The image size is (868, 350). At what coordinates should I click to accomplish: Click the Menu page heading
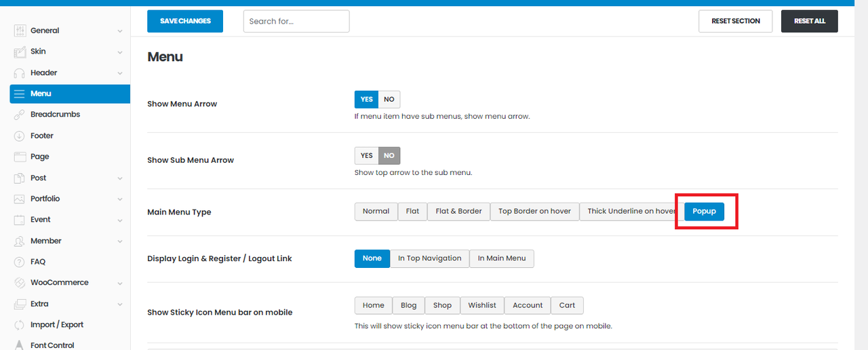(x=165, y=57)
